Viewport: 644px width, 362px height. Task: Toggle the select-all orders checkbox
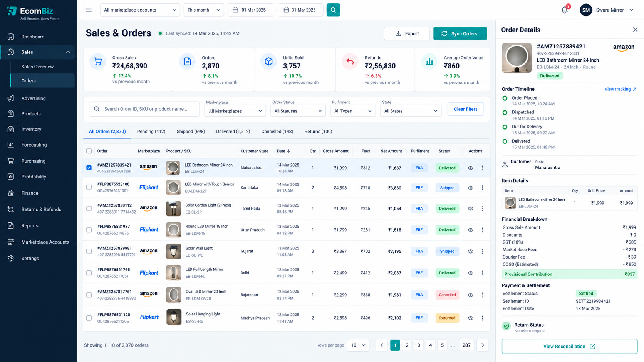pos(89,151)
